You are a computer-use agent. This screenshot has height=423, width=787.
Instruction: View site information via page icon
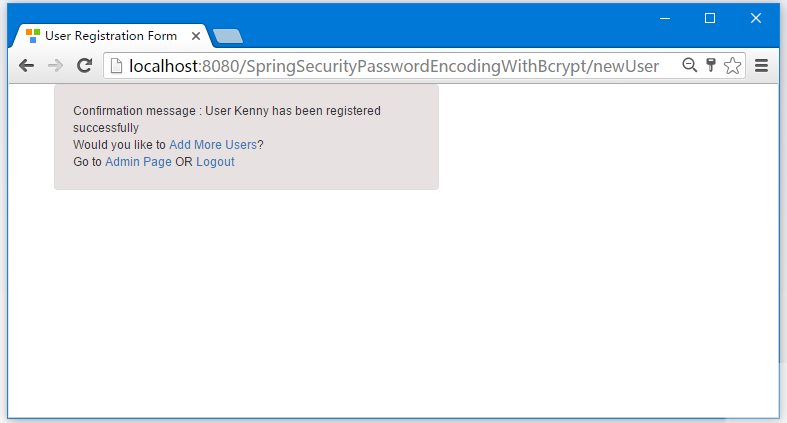pos(116,66)
